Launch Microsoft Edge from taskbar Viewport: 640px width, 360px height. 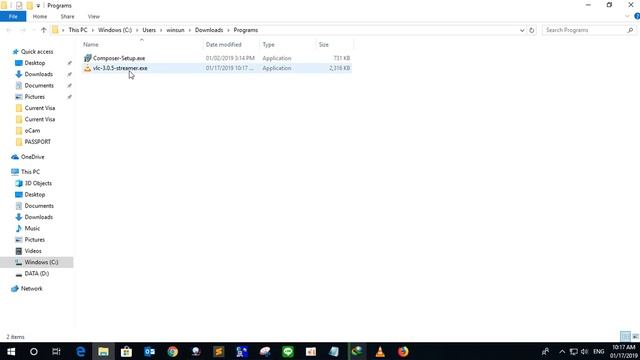point(80,351)
